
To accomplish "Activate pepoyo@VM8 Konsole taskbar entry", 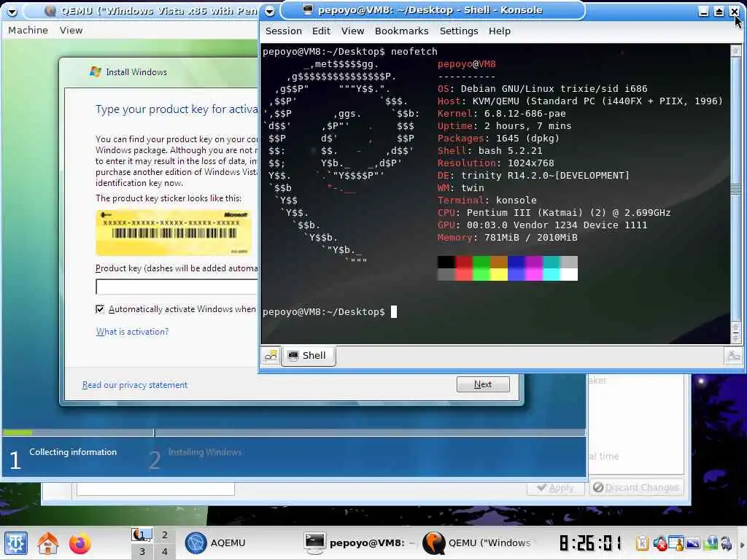I will pos(359,542).
